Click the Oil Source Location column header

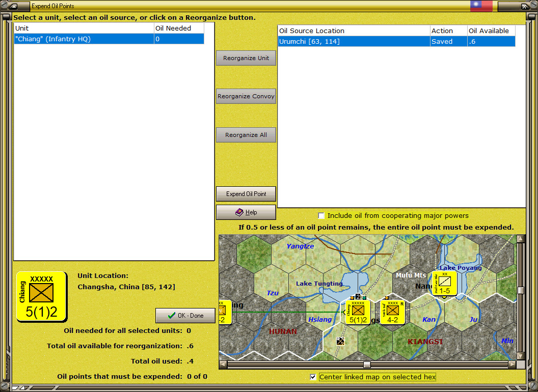coord(354,31)
